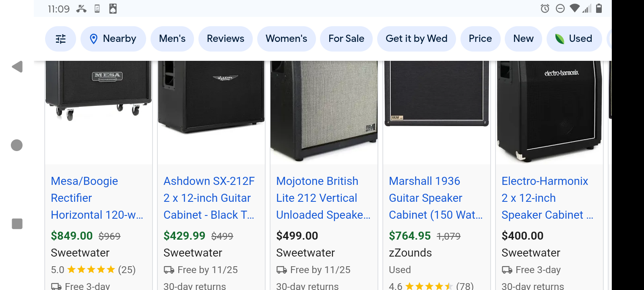
Task: Toggle the Nearby filter chip
Action: click(113, 39)
